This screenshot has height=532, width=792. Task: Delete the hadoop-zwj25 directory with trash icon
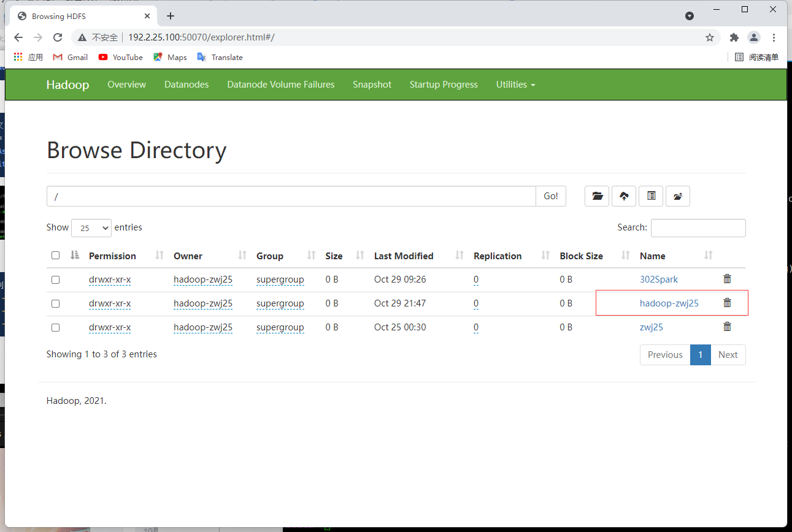pyautogui.click(x=727, y=303)
